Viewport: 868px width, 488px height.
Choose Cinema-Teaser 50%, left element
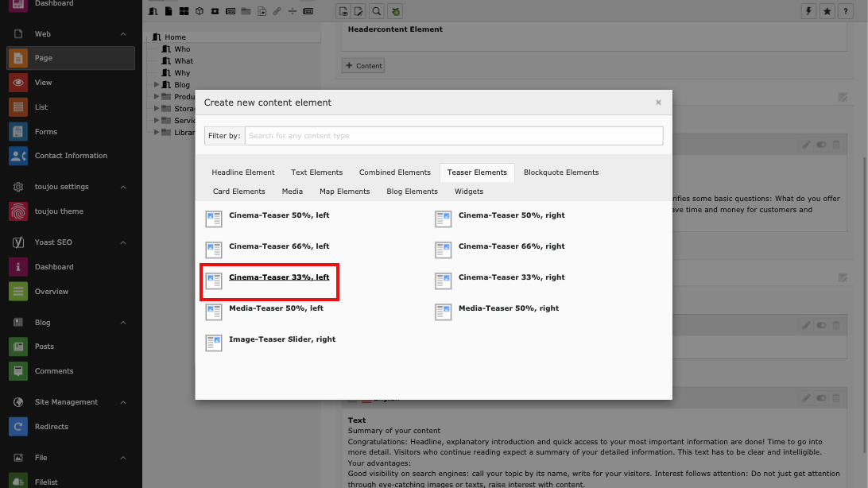(x=278, y=215)
